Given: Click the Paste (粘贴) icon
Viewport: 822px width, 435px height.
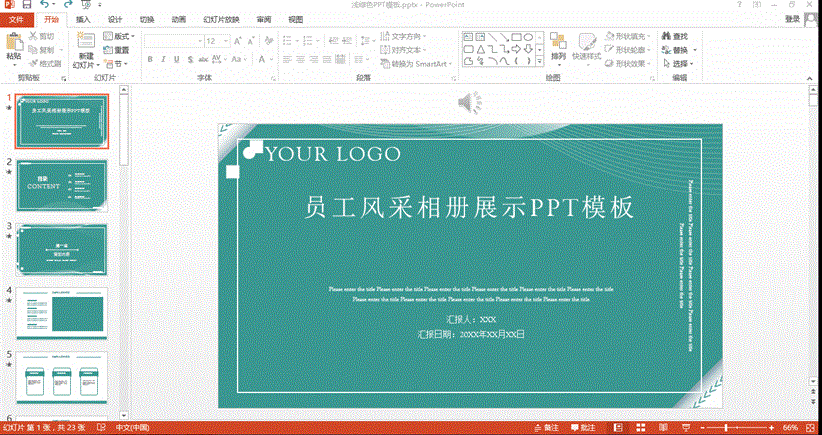Looking at the screenshot, I should pyautogui.click(x=13, y=42).
